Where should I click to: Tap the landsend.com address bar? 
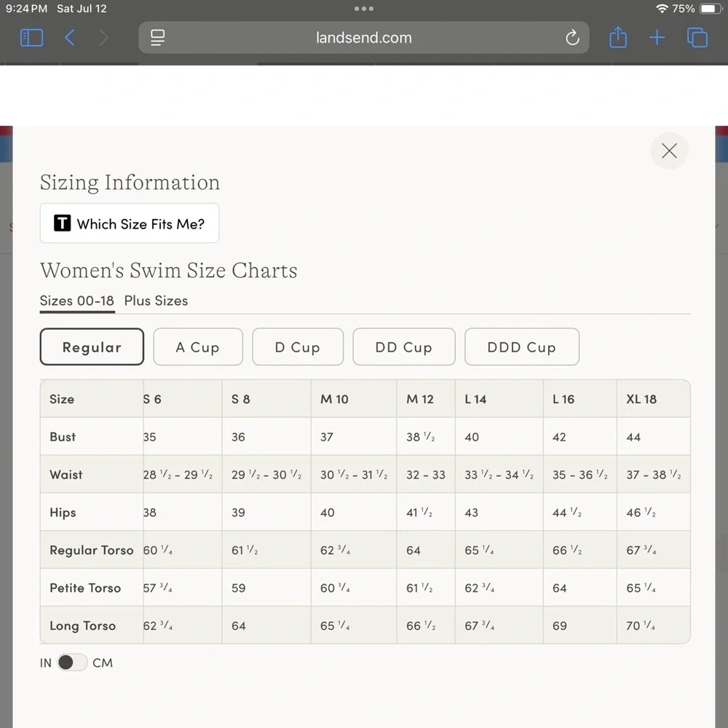point(364,38)
